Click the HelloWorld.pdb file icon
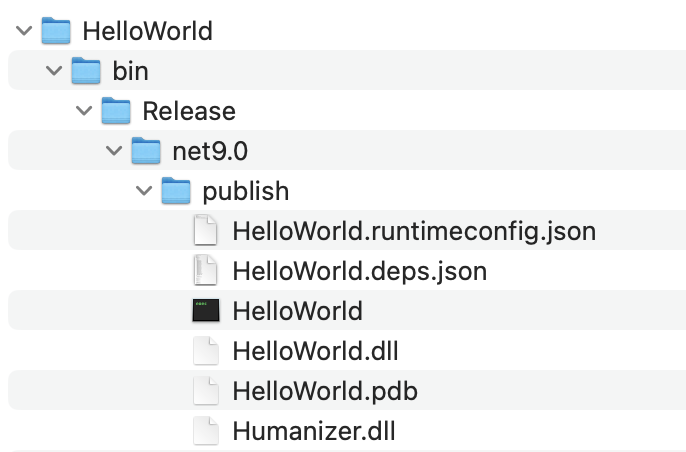The height and width of the screenshot is (452, 686). pyautogui.click(x=205, y=391)
